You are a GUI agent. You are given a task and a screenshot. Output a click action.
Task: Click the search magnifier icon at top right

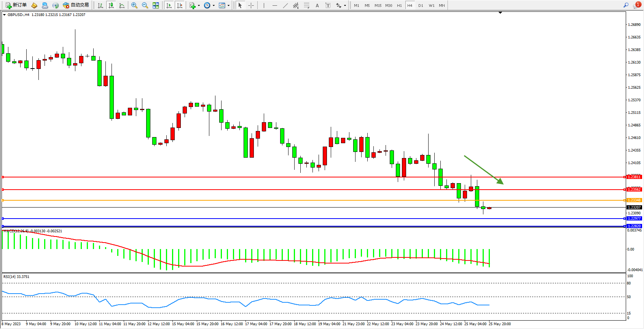(626, 5)
